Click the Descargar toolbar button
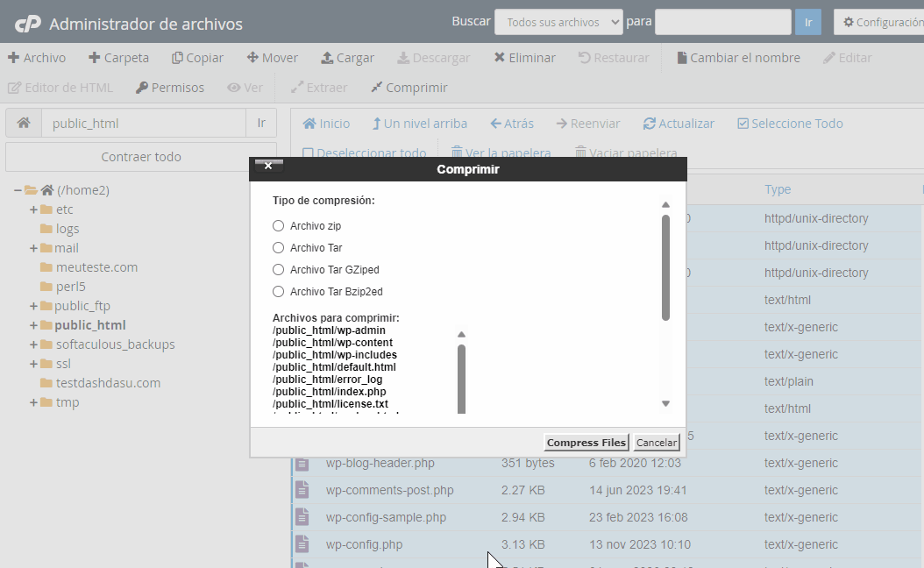This screenshot has height=568, width=924. click(433, 58)
